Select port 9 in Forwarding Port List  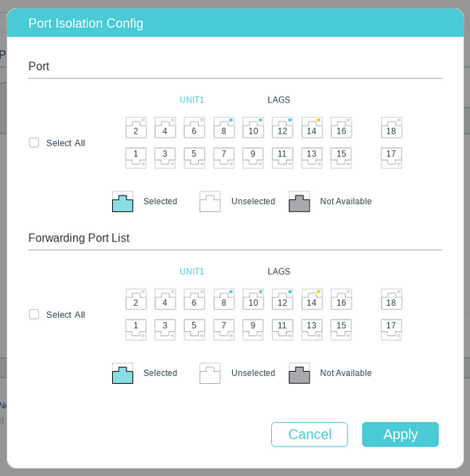point(253,330)
